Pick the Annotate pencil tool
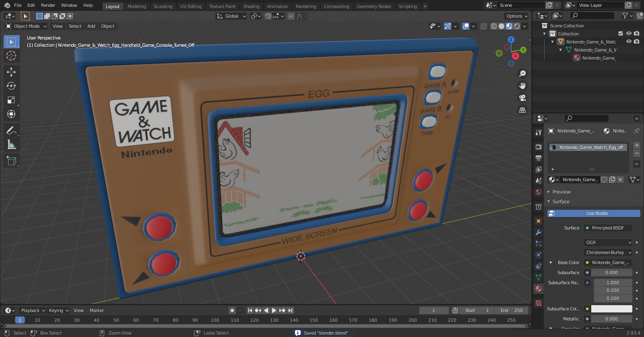Screen dimensions: 644x337 click(x=11, y=130)
